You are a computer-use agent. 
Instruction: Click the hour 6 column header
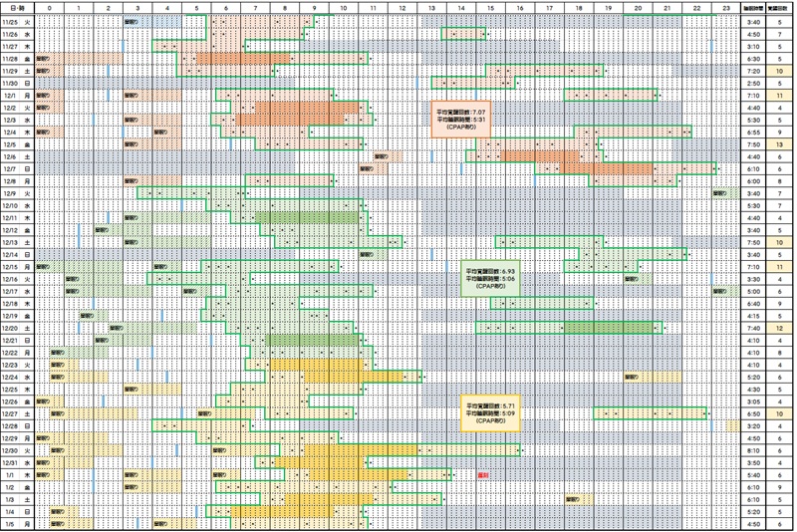[227, 8]
